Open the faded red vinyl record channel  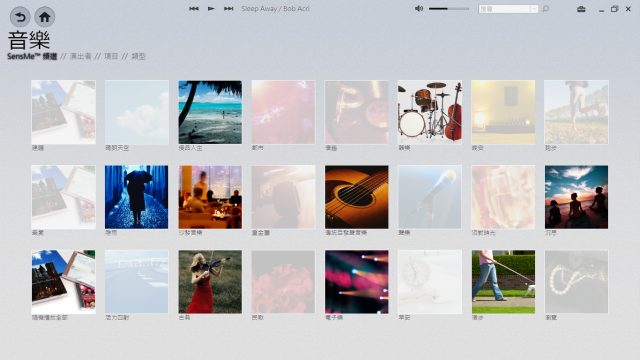tap(357, 112)
